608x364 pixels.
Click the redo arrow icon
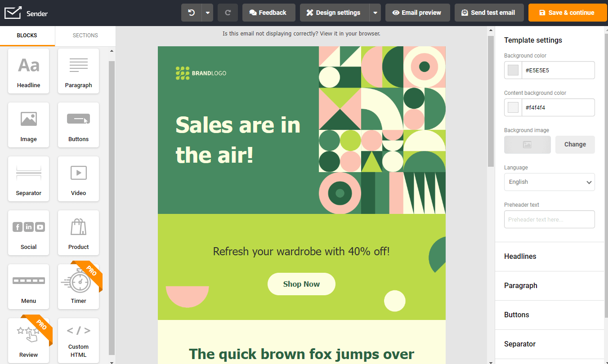(x=228, y=13)
